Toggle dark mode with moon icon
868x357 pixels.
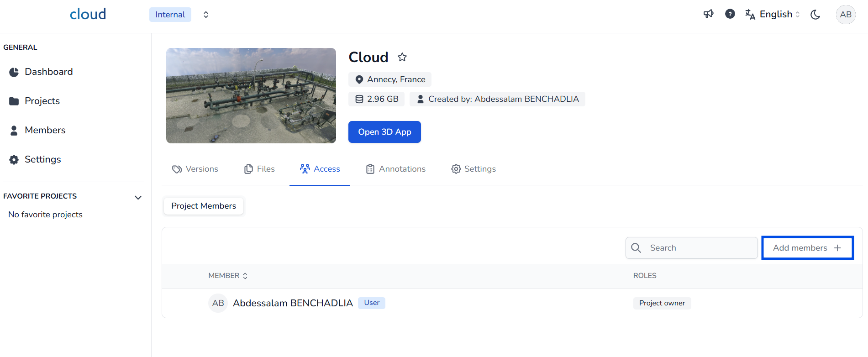tap(815, 15)
